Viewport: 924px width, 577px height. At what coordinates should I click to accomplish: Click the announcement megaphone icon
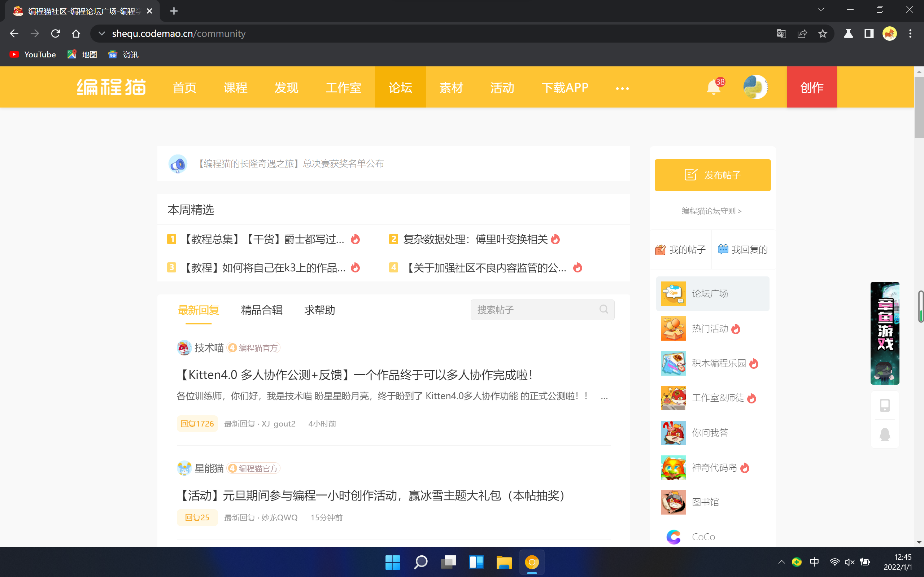pyautogui.click(x=178, y=164)
